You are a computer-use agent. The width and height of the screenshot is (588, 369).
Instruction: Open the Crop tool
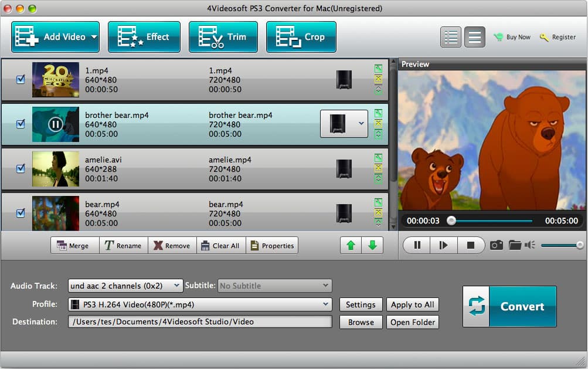click(301, 36)
